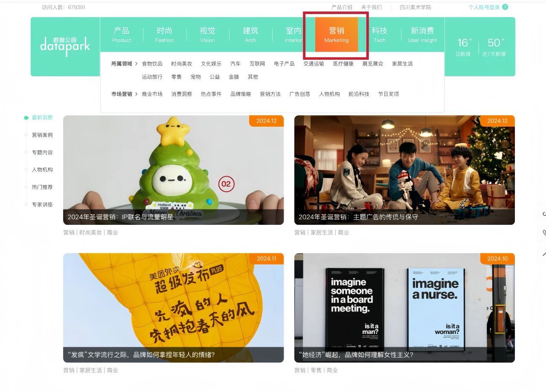The image size is (546, 392).
Task: Expand the 市场营销 category chevron
Action: (136, 94)
